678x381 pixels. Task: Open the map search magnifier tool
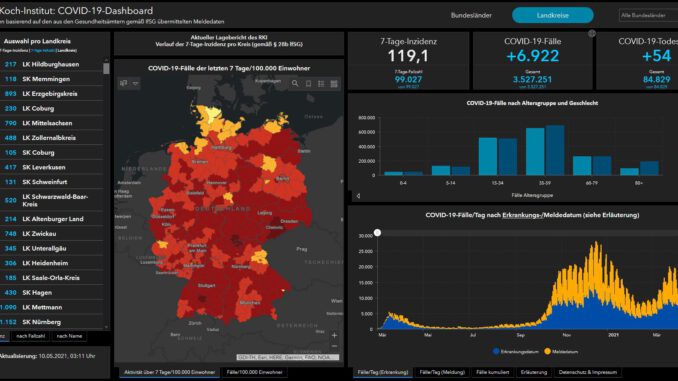pos(295,83)
